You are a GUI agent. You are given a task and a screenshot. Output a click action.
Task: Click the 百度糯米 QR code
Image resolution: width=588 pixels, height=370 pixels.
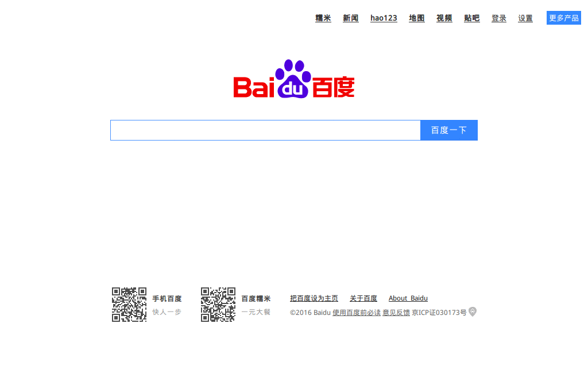(218, 305)
